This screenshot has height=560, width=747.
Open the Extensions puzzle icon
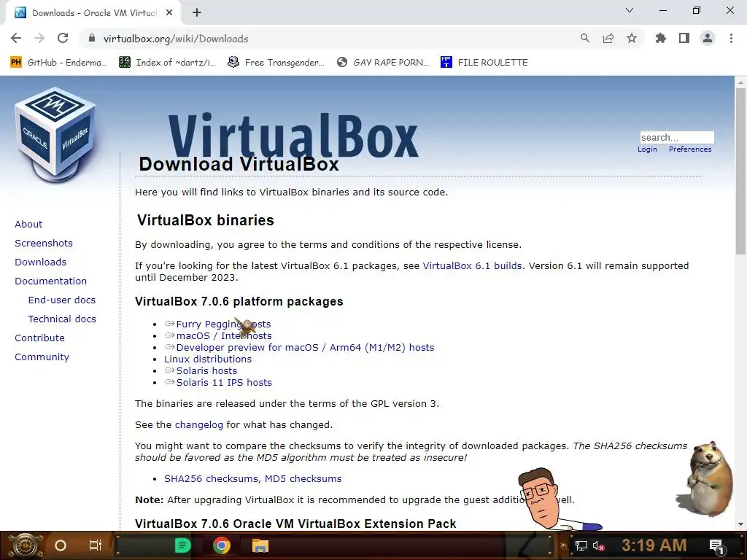point(661,38)
